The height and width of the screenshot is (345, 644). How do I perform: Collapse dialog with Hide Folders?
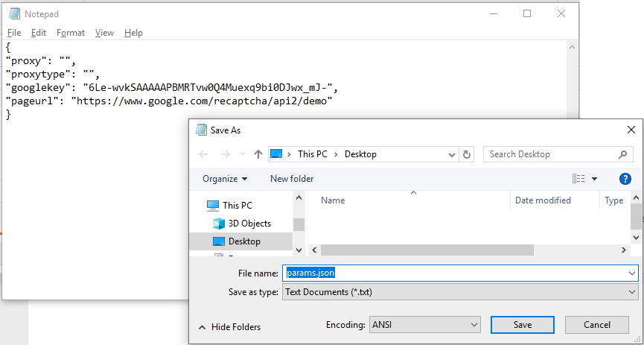pyautogui.click(x=229, y=326)
